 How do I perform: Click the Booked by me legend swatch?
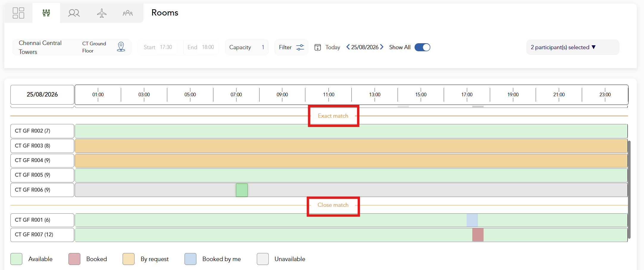click(x=190, y=259)
